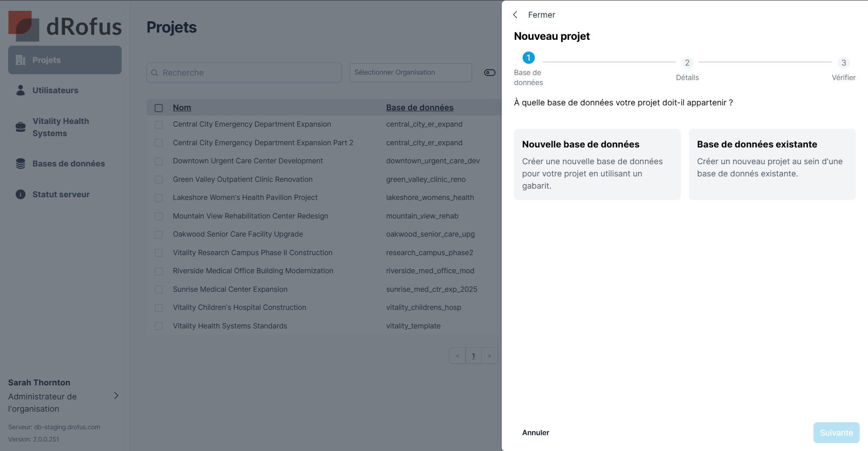This screenshot has height=451, width=868.
Task: Click the dRofus logo icon
Action: pos(24,26)
